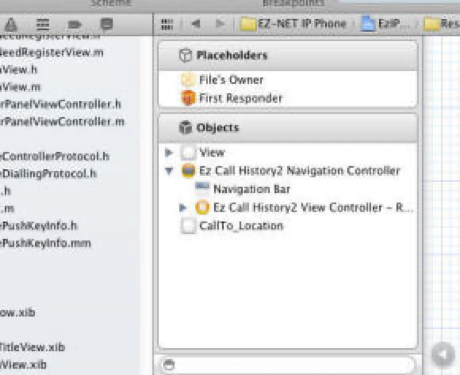Open the breakpoint navigator tag icon
Screen dimensions: 460x375
75,24
